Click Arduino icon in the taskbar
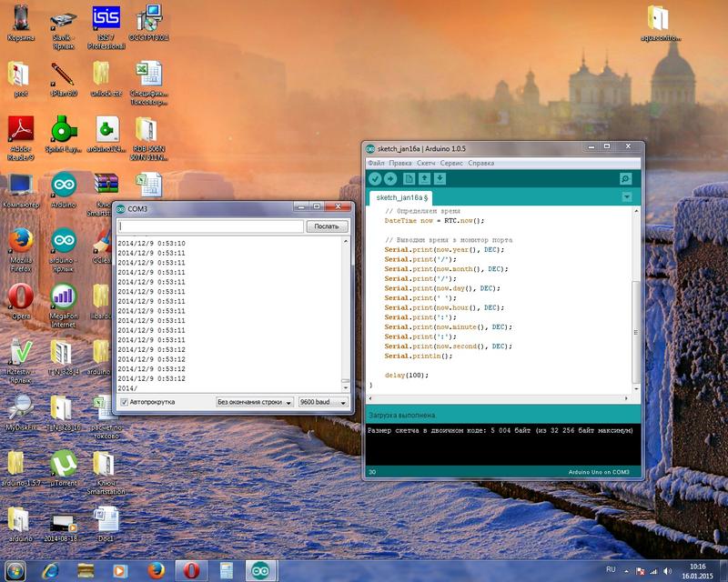The image size is (728, 582). point(261,570)
